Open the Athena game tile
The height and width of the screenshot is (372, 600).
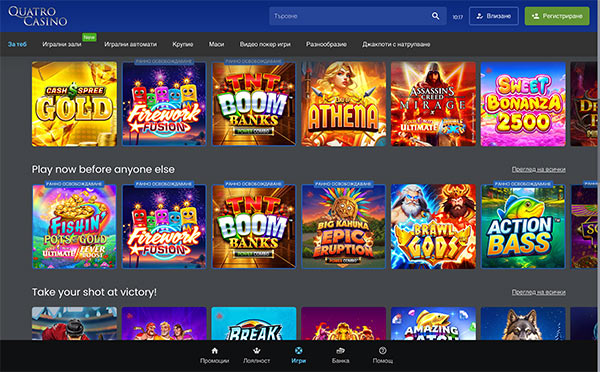click(x=344, y=104)
